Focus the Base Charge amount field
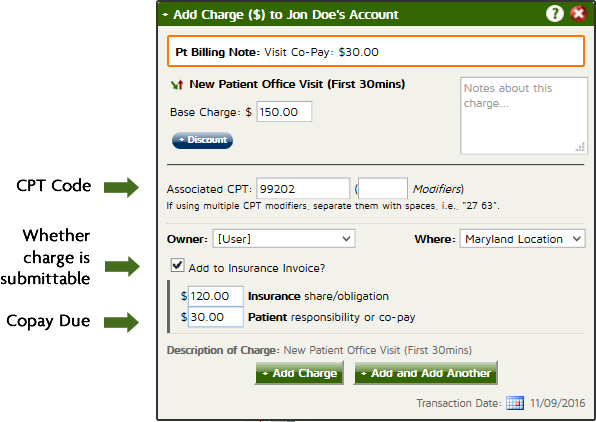Image resolution: width=596 pixels, height=422 pixels. [x=284, y=111]
